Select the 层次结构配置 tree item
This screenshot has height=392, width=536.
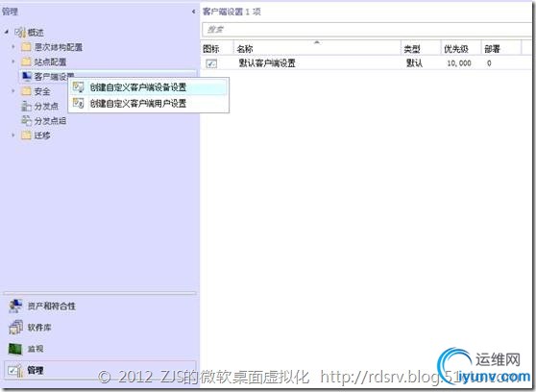(59, 47)
